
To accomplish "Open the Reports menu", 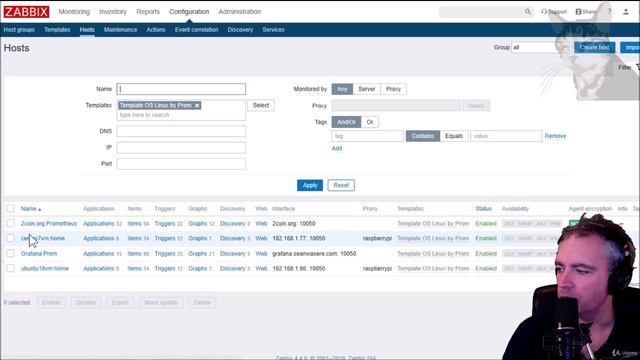I will click(148, 12).
